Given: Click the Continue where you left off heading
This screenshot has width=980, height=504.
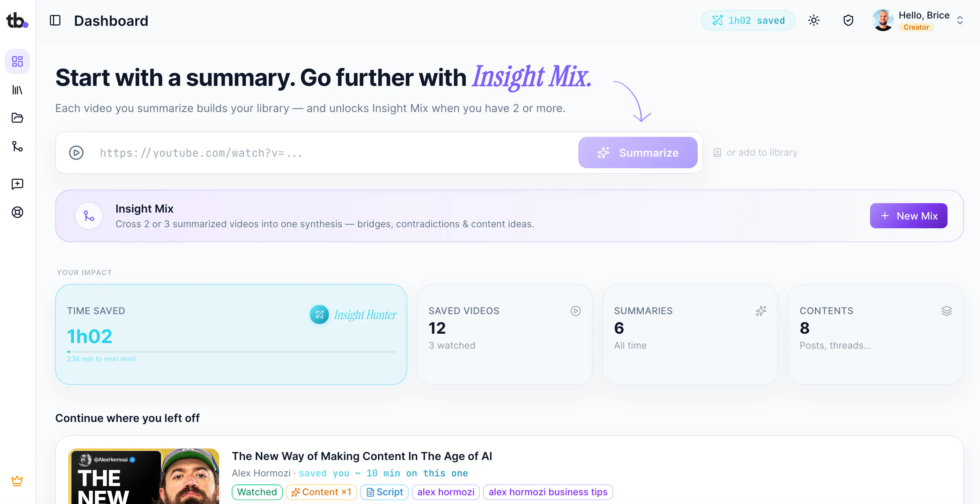Looking at the screenshot, I should (127, 418).
